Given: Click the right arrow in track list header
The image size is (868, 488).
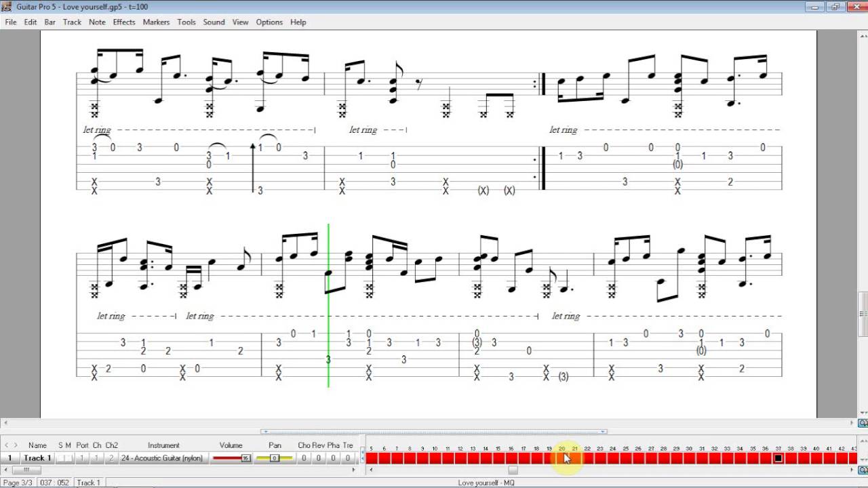Looking at the screenshot, I should pos(16,445).
